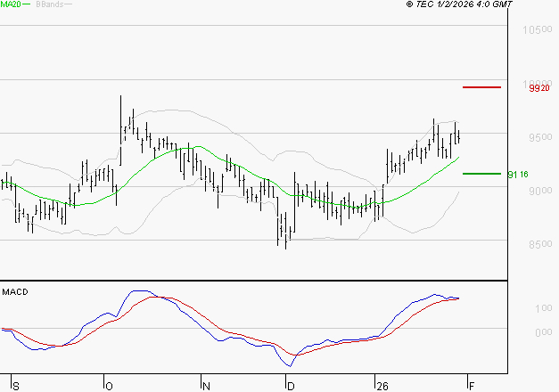Select the '26' year marker on time axis

coord(382,384)
